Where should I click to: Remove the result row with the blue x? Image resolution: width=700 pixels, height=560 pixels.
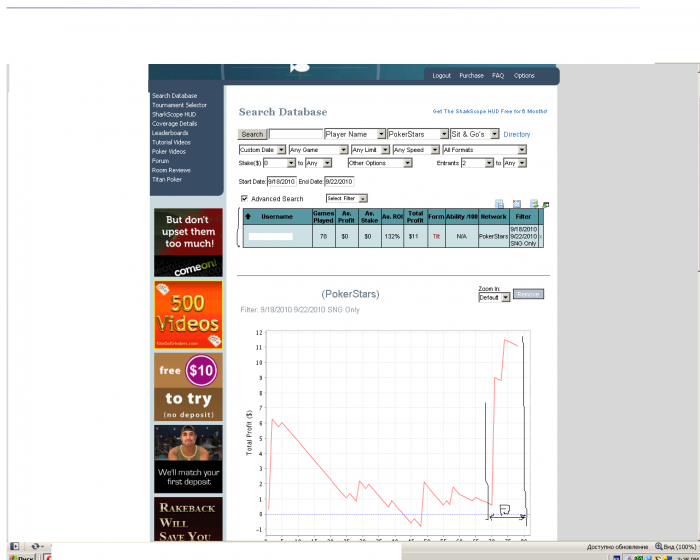(x=541, y=237)
